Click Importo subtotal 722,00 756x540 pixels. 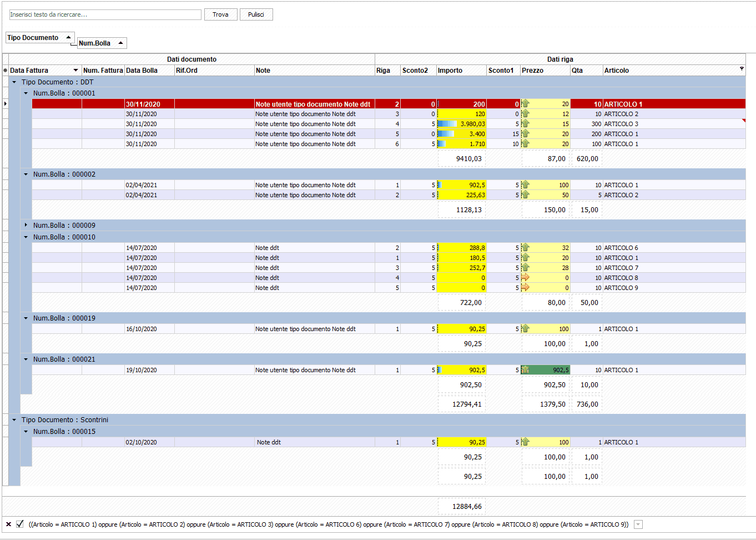[x=462, y=303]
